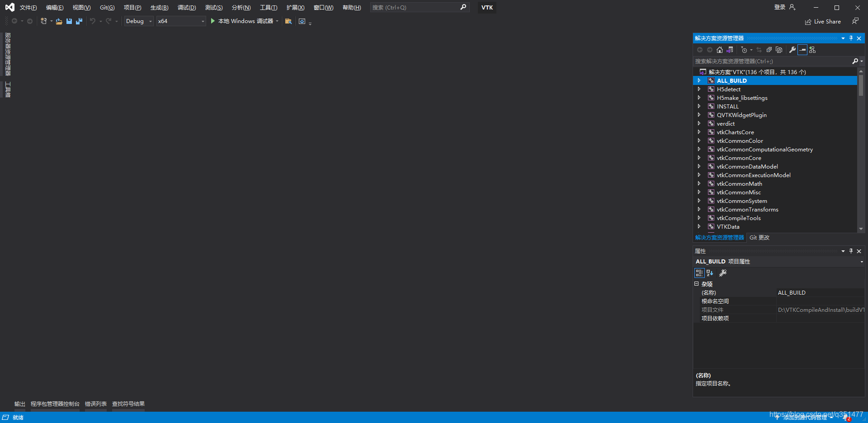868x423 pixels.
Task: Expand the vtkChartsCore project node
Action: pos(699,132)
